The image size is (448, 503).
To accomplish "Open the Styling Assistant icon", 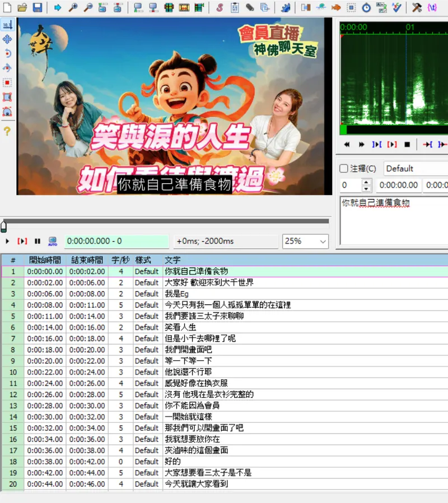I will [x=321, y=7].
